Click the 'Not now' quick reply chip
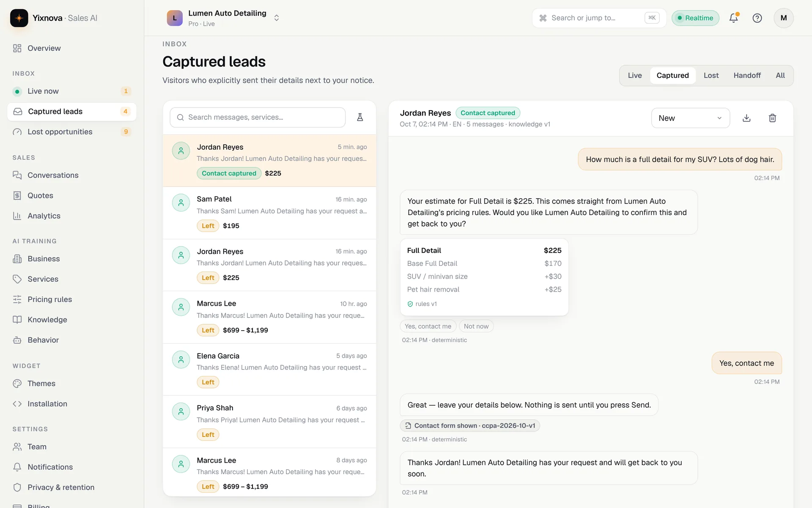This screenshot has height=508, width=812. pyautogui.click(x=476, y=326)
